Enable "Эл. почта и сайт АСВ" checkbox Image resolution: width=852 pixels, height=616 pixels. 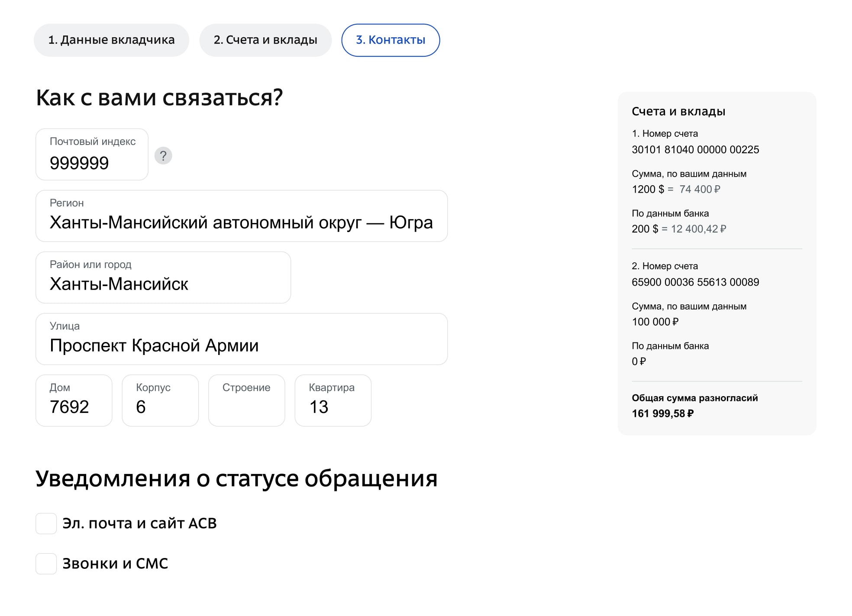(x=46, y=523)
